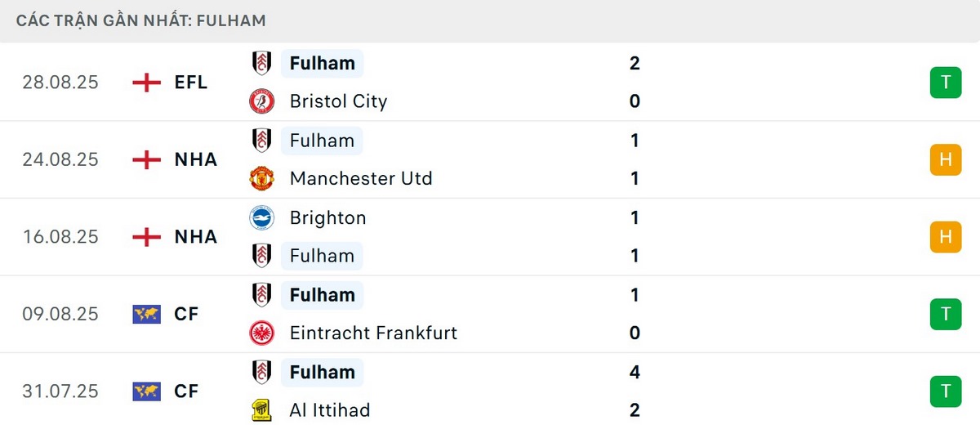The image size is (980, 425).
Task: Click the Brighton club crest
Action: [261, 217]
